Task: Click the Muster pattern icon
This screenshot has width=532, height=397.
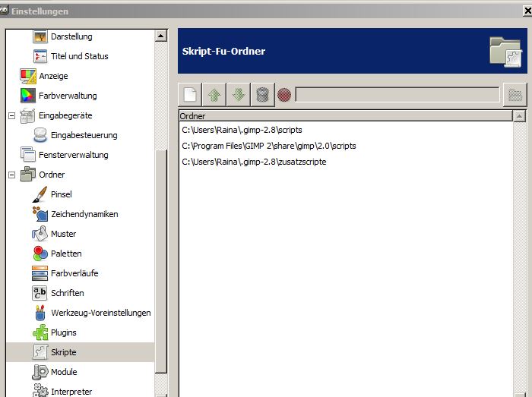Action: [40, 234]
